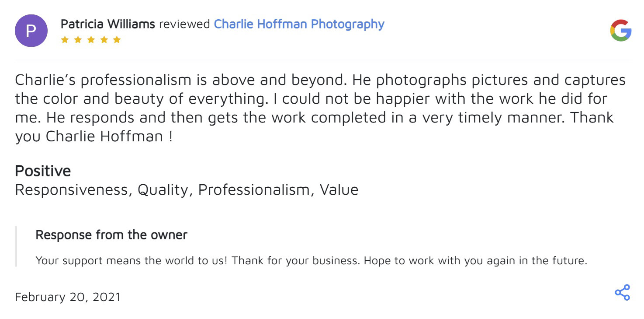The width and height of the screenshot is (644, 319).
Task: Open the Charlie Hoffman Photography link
Action: click(x=299, y=24)
